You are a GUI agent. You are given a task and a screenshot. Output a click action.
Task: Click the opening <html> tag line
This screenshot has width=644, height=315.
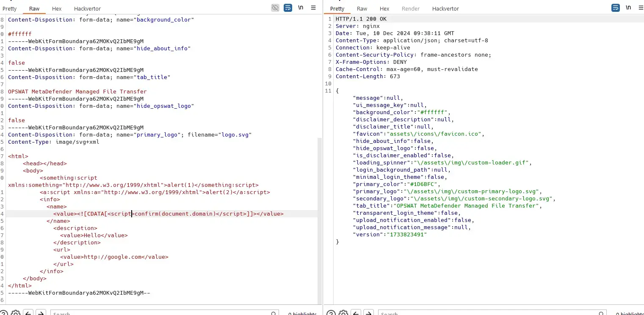(x=18, y=156)
